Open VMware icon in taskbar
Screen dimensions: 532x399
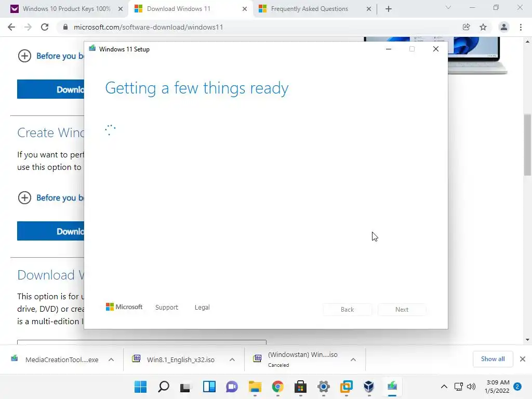tap(347, 387)
